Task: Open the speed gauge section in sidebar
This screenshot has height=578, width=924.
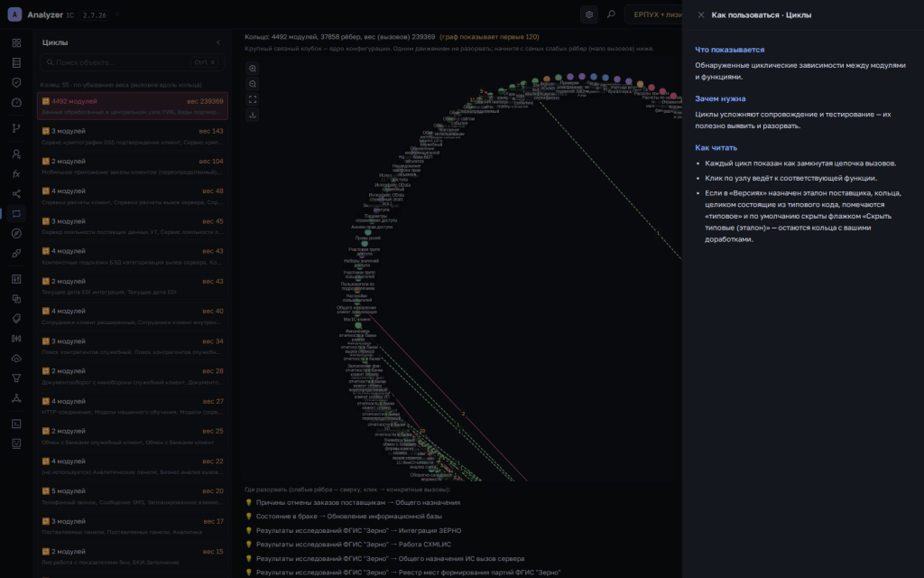Action: coord(16,103)
